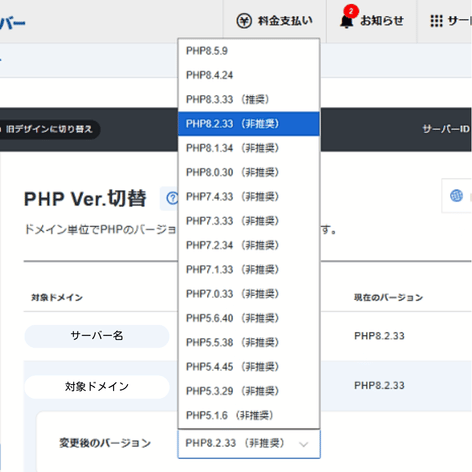Click the サーバー名 pill label
This screenshot has height=472, width=472.
click(97, 336)
